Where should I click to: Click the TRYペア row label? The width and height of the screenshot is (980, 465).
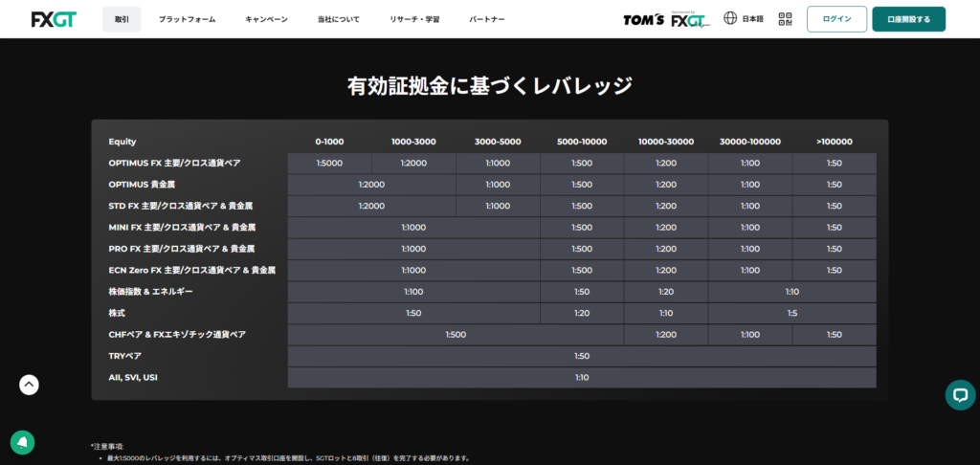(125, 356)
